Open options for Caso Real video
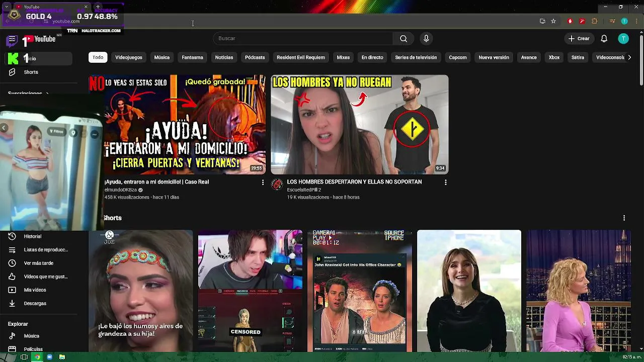Viewport: 644px width, 362px height. point(262,183)
